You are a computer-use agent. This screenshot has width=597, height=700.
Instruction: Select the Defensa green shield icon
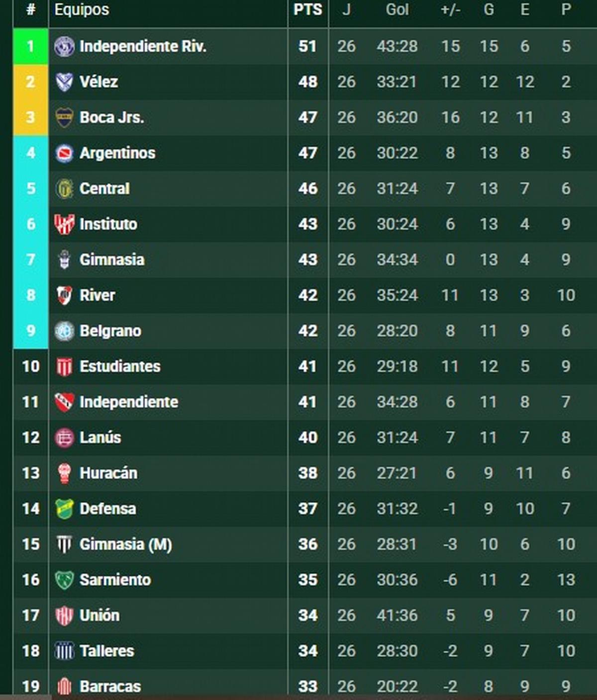tap(64, 509)
